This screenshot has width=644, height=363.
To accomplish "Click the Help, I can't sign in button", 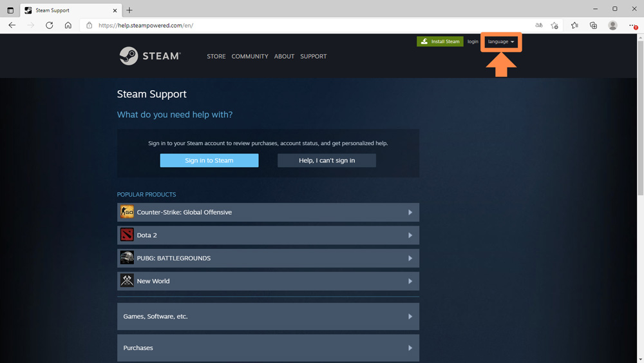I will coord(327,161).
